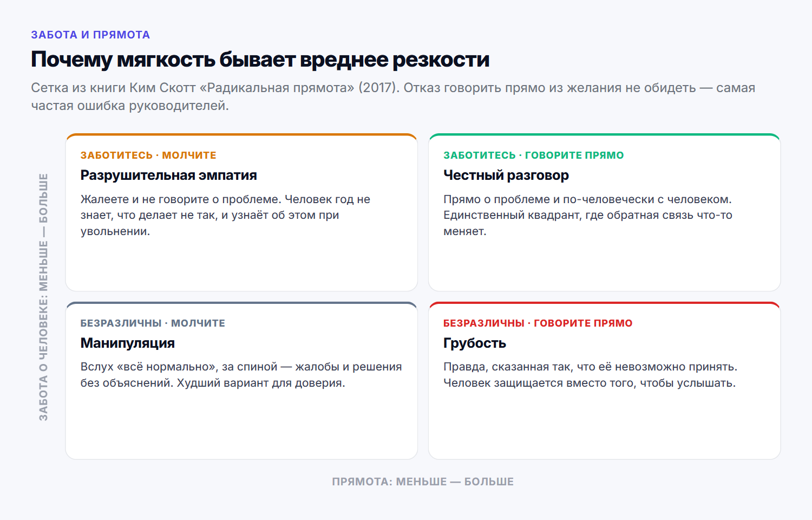Screen dimensions: 812x520
Task: Click the 'ЗАБОТА И ПРЯМОТА' eyebrow label
Action: pos(90,35)
